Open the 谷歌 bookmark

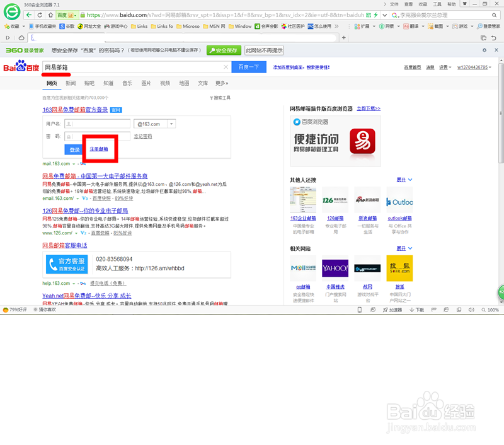(67, 26)
